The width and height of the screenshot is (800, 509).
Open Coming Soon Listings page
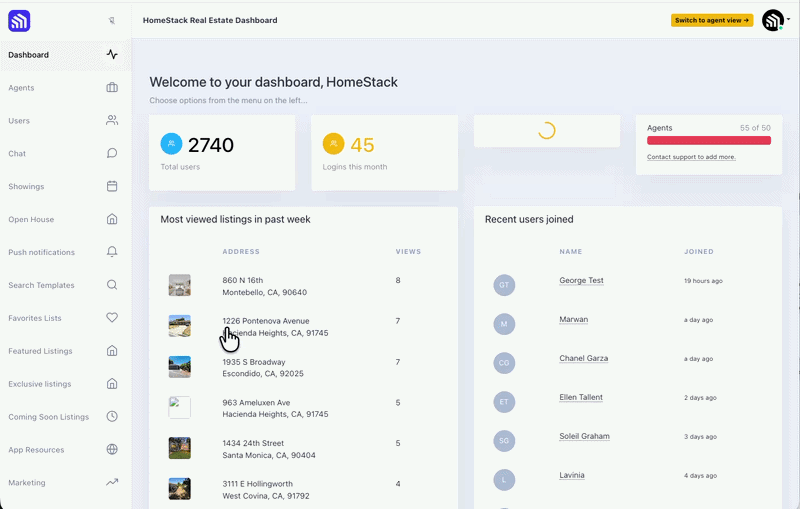[x=65, y=417]
